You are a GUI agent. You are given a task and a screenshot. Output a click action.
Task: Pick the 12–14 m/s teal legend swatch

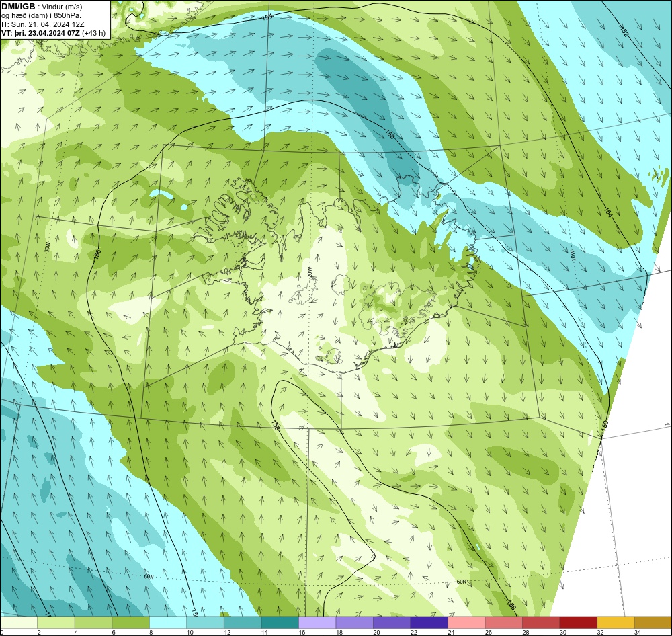pos(243,623)
